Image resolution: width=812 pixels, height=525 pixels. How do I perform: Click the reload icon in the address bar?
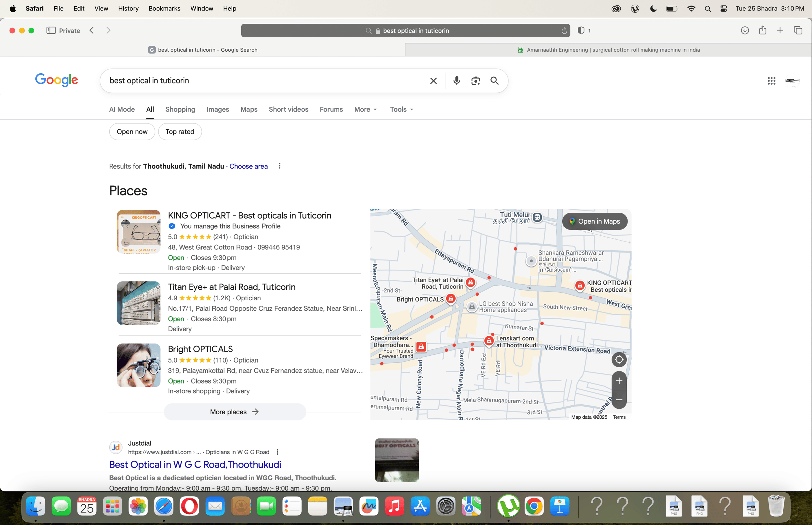click(564, 30)
